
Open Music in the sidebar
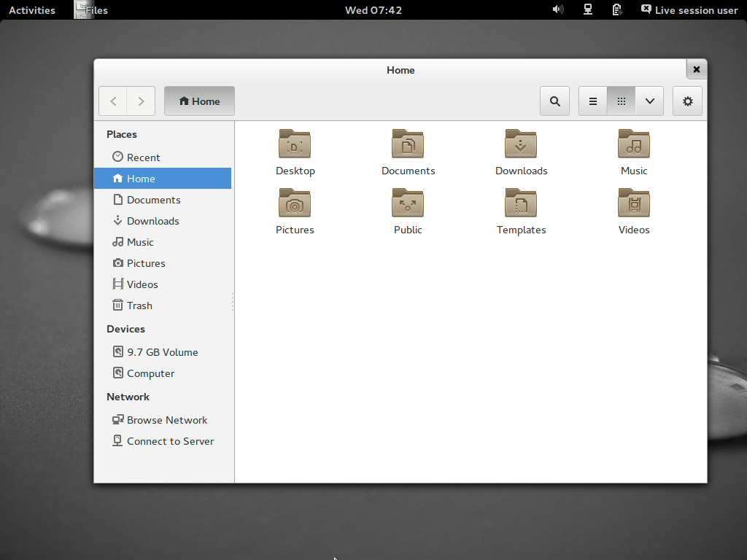[163, 242]
